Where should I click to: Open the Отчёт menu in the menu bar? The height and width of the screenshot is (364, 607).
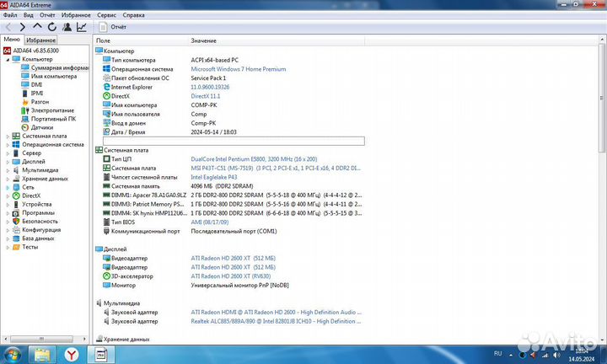tap(47, 15)
